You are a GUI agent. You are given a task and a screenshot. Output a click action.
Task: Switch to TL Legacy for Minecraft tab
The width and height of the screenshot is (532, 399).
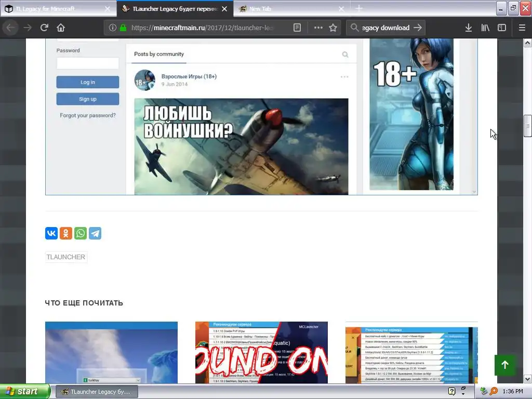(x=58, y=9)
